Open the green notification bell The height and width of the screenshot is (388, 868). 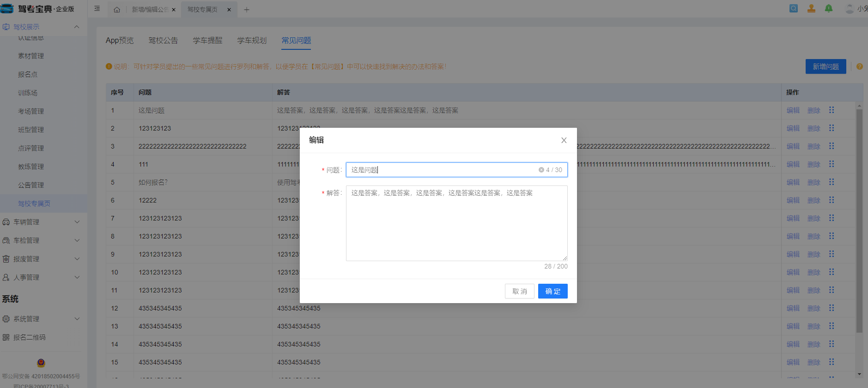pyautogui.click(x=829, y=8)
